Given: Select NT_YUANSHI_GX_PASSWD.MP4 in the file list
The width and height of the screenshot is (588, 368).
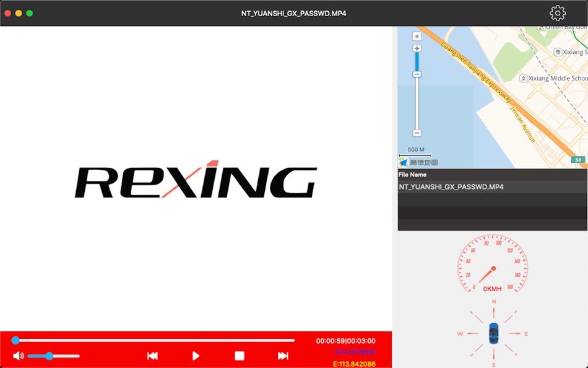Looking at the screenshot, I should (x=493, y=187).
